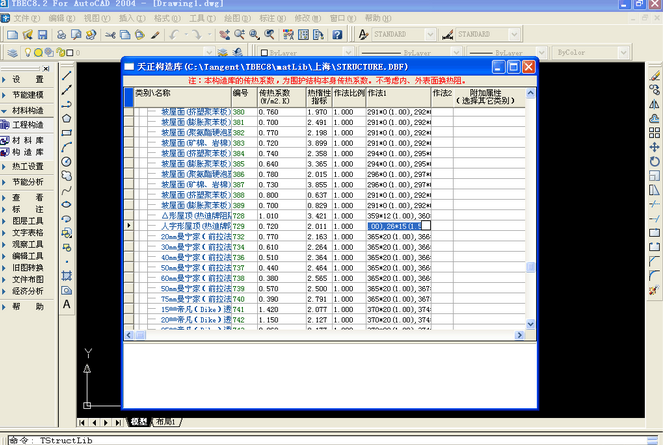664x445 pixels.
Task: Open the 插入 menu
Action: click(x=132, y=18)
